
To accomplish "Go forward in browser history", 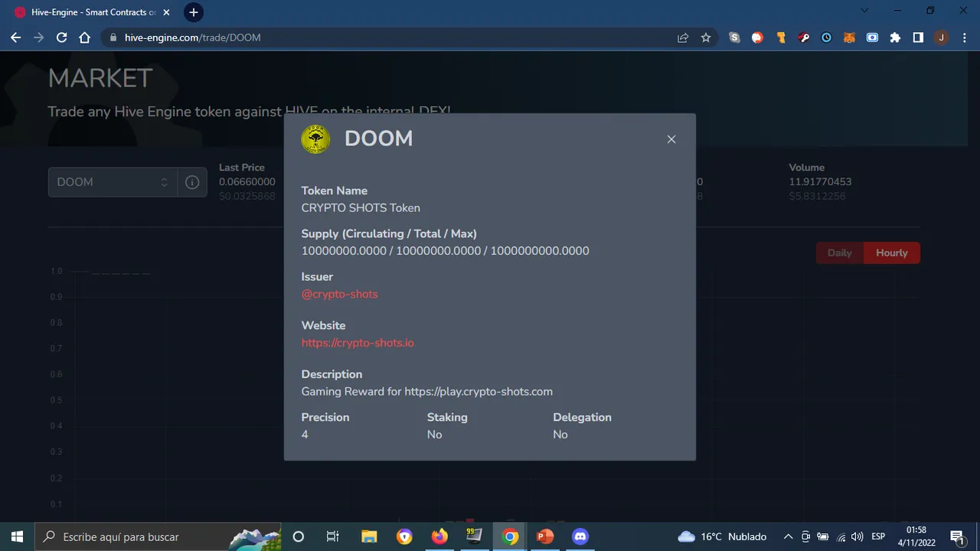I will [x=39, y=37].
